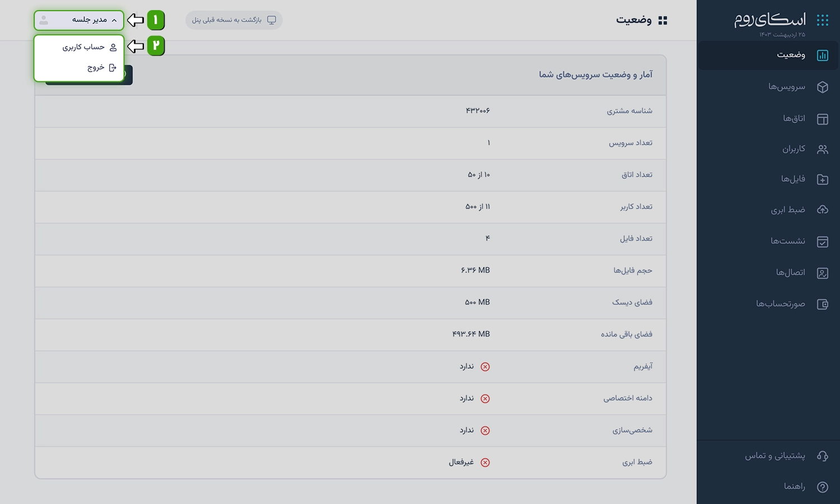Click the پشتیبانی و تماس headset icon
This screenshot has width=840, height=504.
pos(822,456)
